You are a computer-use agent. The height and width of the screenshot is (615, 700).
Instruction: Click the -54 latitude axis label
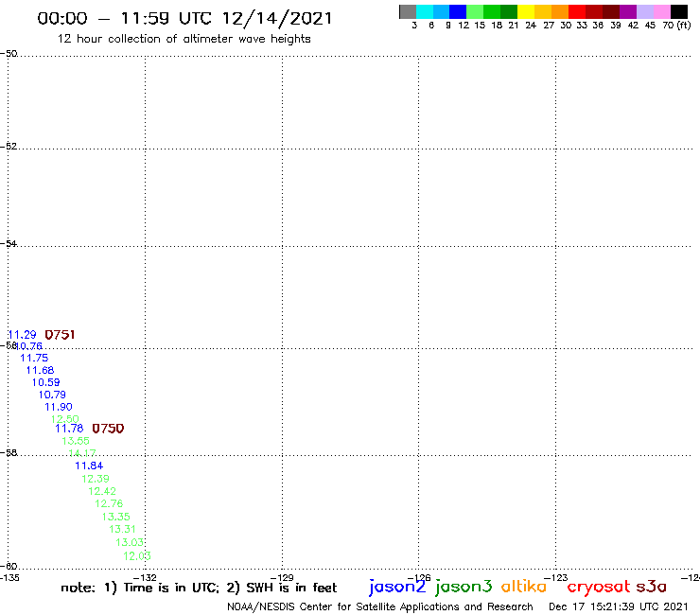[9, 243]
